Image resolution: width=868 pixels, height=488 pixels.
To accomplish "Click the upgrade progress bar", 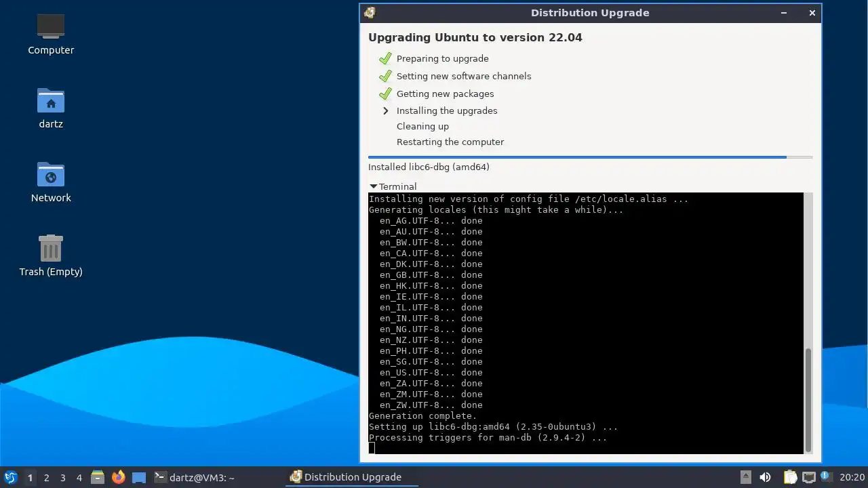I will click(590, 157).
